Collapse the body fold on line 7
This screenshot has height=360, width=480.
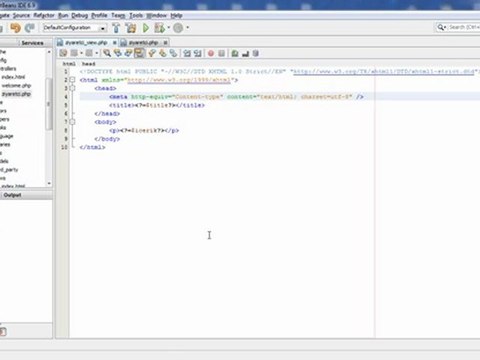72,122
